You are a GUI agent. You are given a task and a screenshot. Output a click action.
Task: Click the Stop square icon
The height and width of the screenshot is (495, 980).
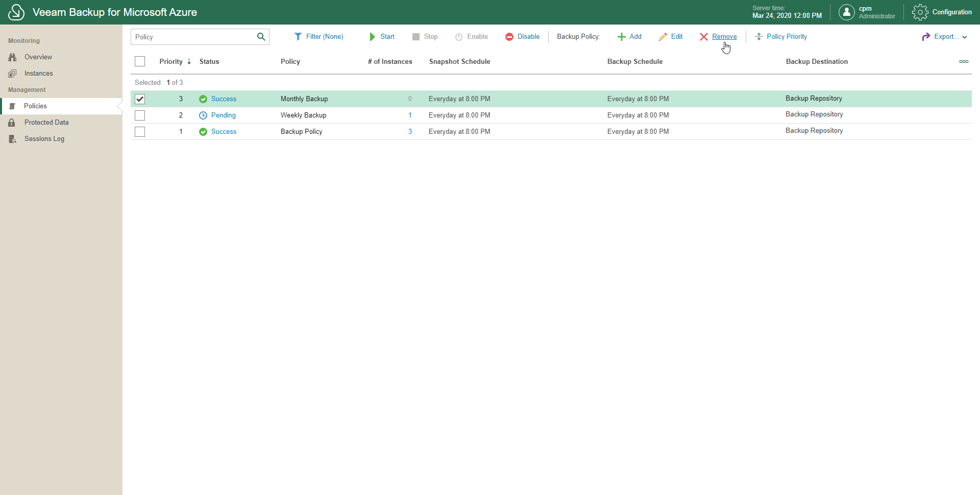416,37
